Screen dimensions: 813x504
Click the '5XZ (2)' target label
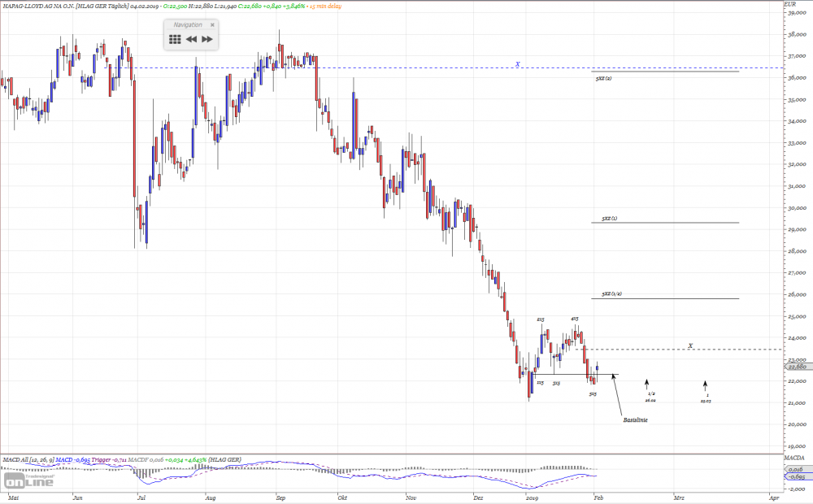pyautogui.click(x=603, y=79)
